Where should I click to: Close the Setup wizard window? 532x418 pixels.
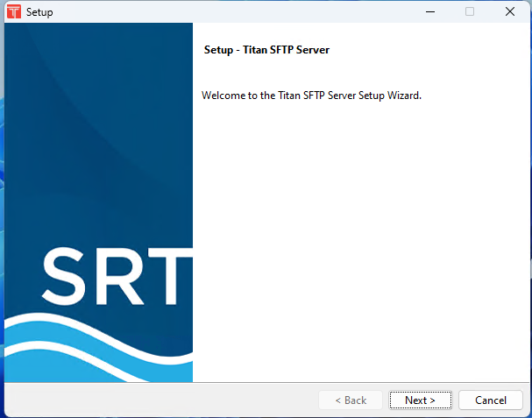click(x=509, y=12)
